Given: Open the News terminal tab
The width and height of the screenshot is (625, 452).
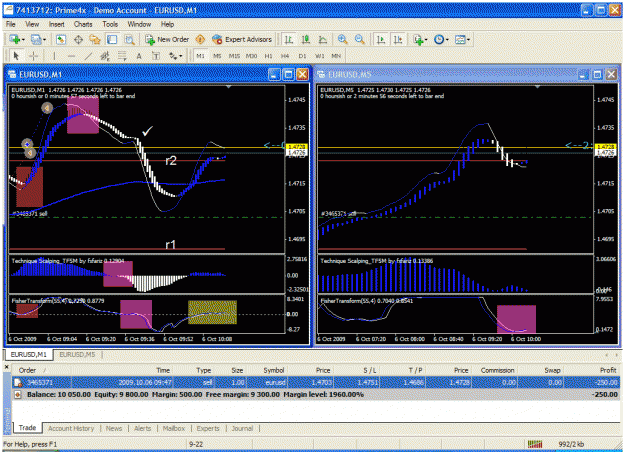Looking at the screenshot, I should pos(114,428).
